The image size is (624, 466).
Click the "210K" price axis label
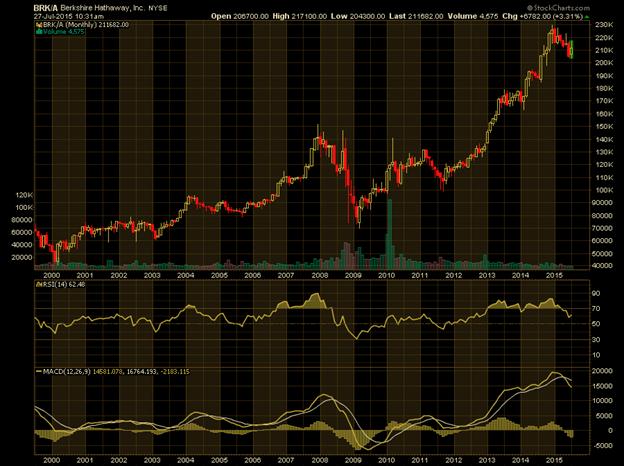[x=604, y=50]
